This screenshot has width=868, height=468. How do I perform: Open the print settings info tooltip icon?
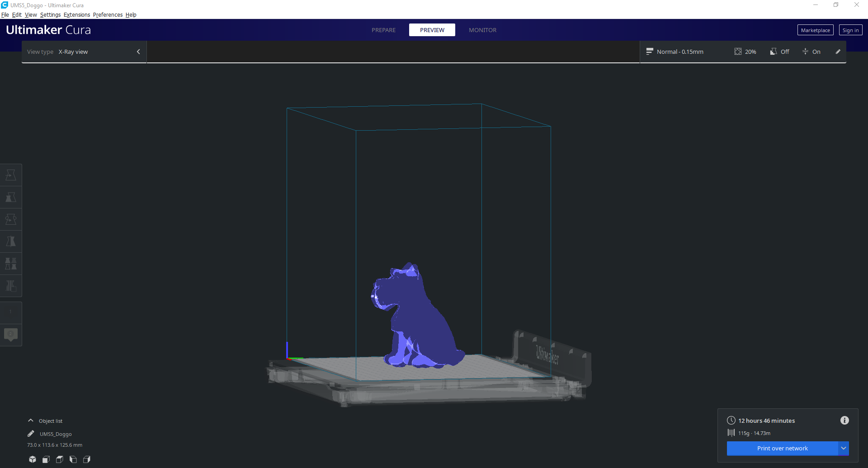click(844, 421)
